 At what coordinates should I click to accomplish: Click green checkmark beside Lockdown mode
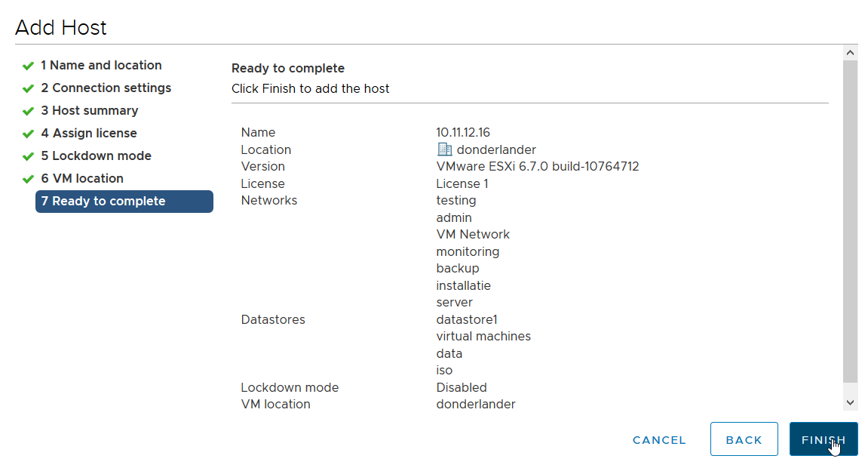pos(29,156)
